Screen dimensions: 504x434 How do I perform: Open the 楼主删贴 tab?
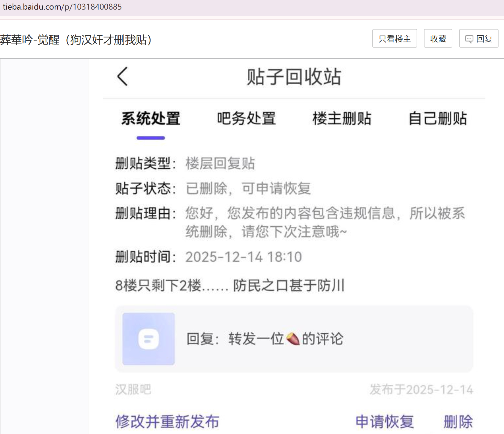point(342,119)
